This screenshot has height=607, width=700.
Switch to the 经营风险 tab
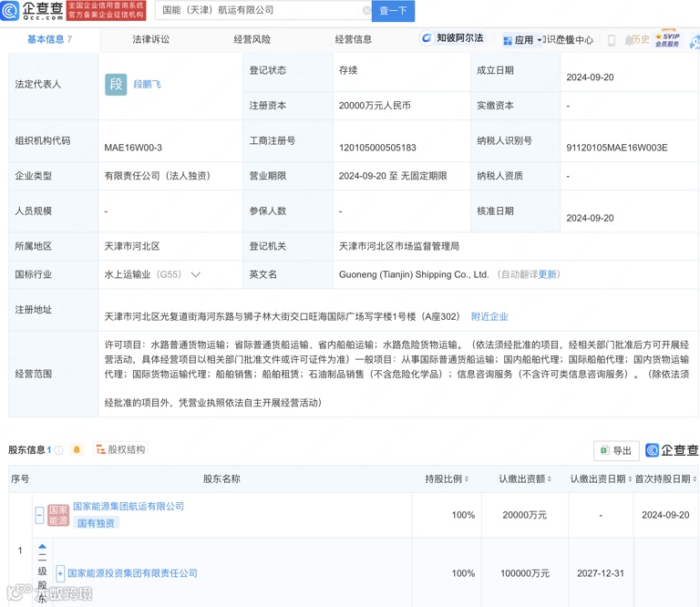coord(252,39)
